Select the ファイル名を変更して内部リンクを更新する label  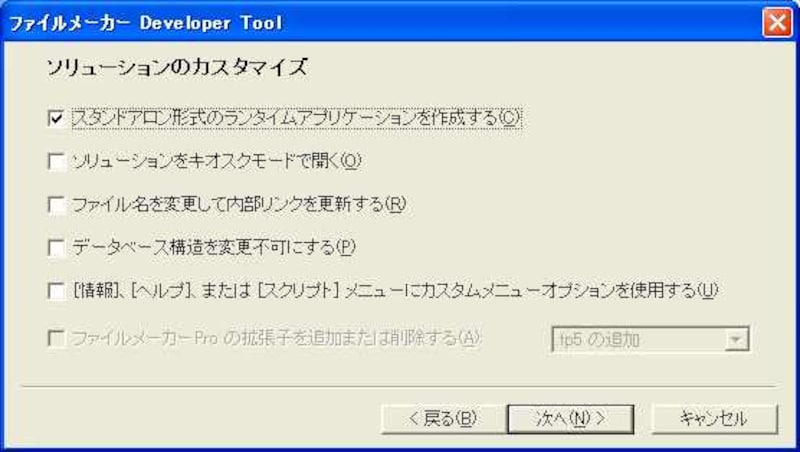pos(239,205)
